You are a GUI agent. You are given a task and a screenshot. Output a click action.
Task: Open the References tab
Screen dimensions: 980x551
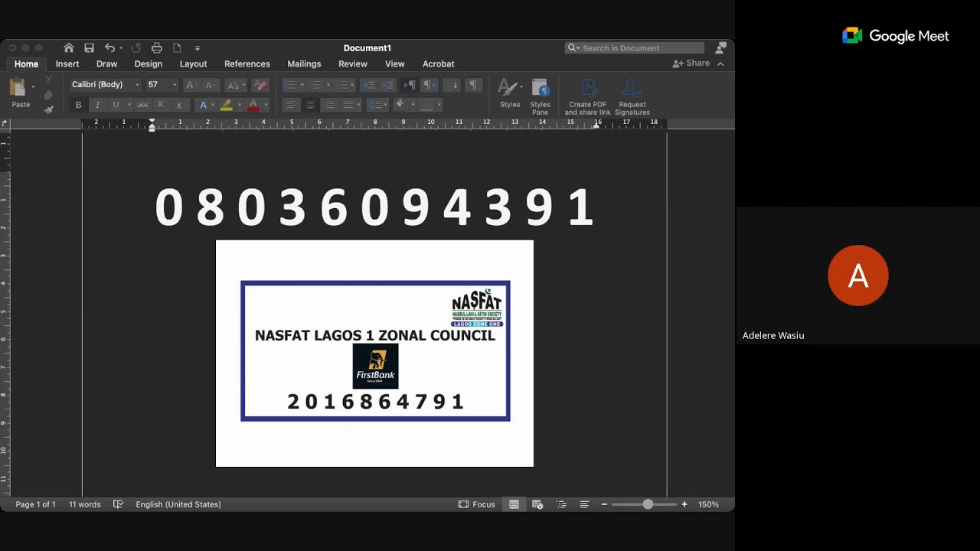point(247,64)
